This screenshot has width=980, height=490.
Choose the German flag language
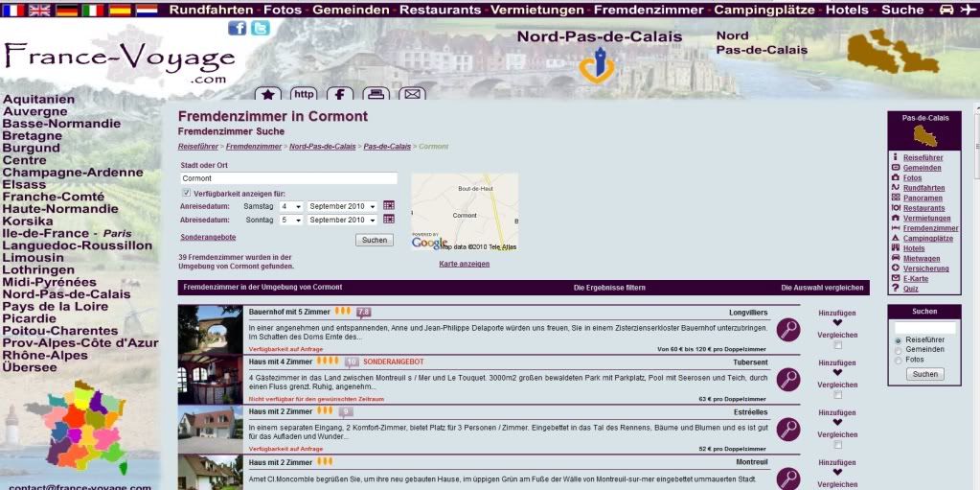coord(67,10)
